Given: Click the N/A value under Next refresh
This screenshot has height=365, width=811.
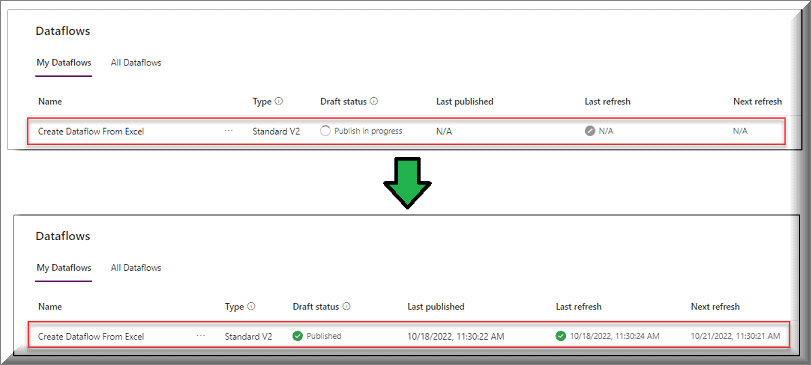Looking at the screenshot, I should pos(740,131).
